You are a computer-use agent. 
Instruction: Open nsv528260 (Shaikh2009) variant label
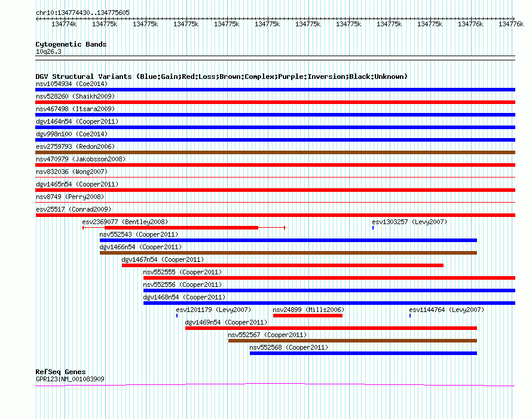(75, 96)
